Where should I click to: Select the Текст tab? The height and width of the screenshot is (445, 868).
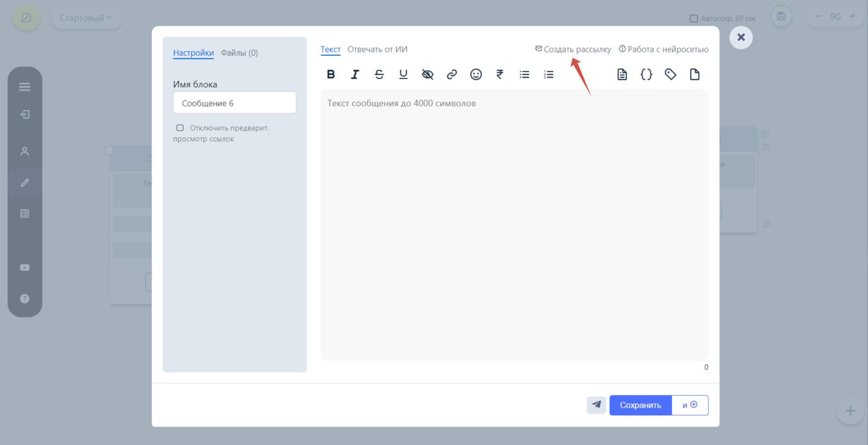pos(330,49)
